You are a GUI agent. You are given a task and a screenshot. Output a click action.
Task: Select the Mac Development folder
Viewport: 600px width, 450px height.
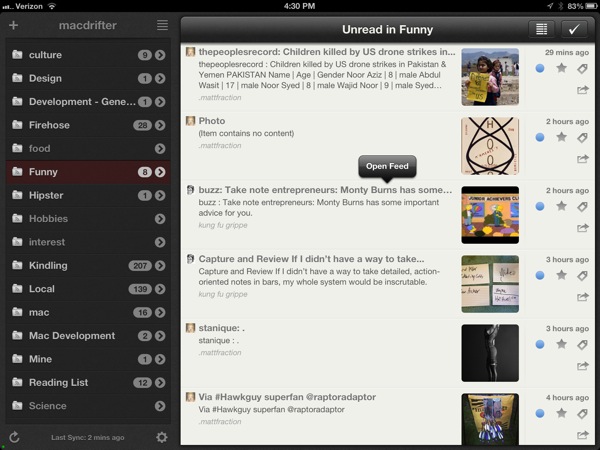coord(88,336)
